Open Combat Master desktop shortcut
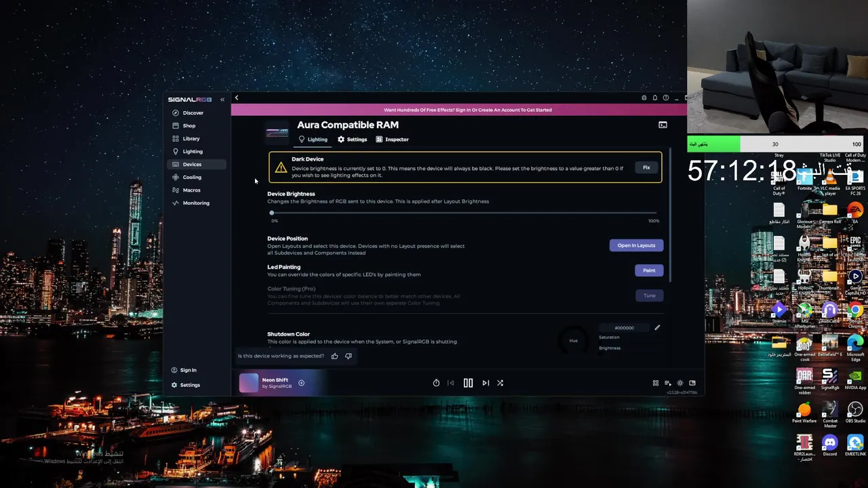Image resolution: width=868 pixels, height=488 pixels. (x=830, y=414)
